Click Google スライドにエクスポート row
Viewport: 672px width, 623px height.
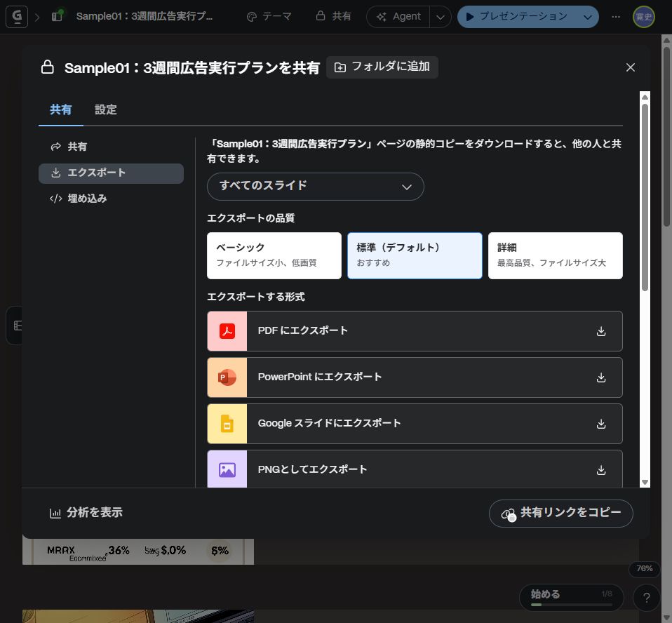point(415,424)
